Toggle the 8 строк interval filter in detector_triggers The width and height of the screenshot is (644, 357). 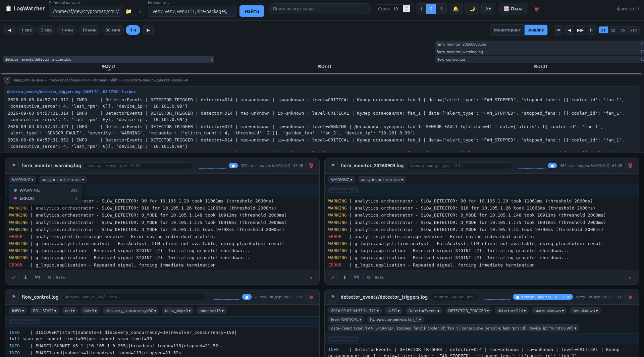pyautogui.click(x=543, y=297)
